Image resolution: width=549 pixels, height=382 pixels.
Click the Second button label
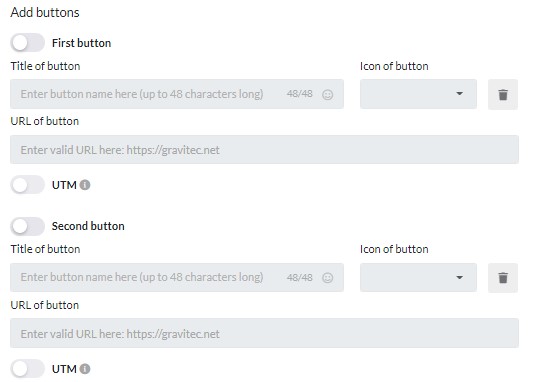pyautogui.click(x=88, y=226)
